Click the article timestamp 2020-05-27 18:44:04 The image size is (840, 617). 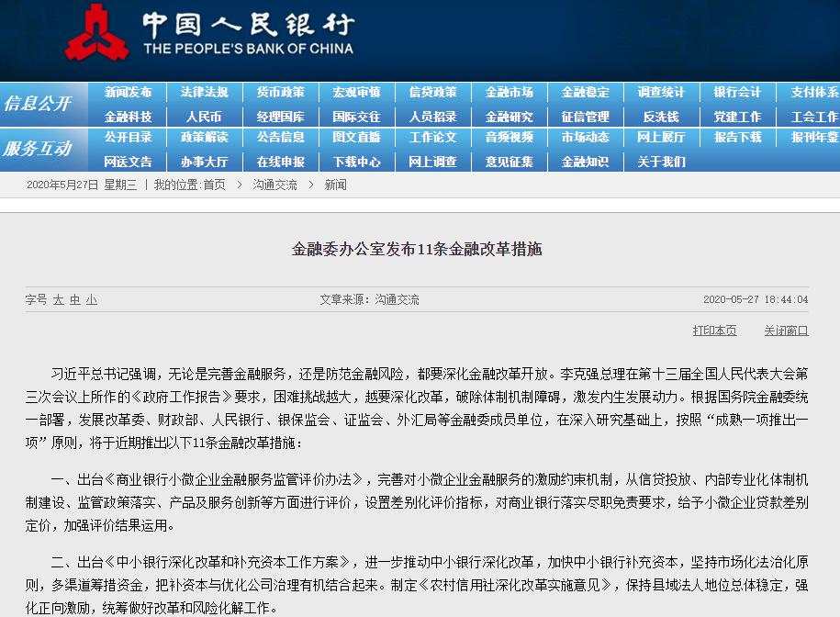(x=756, y=299)
